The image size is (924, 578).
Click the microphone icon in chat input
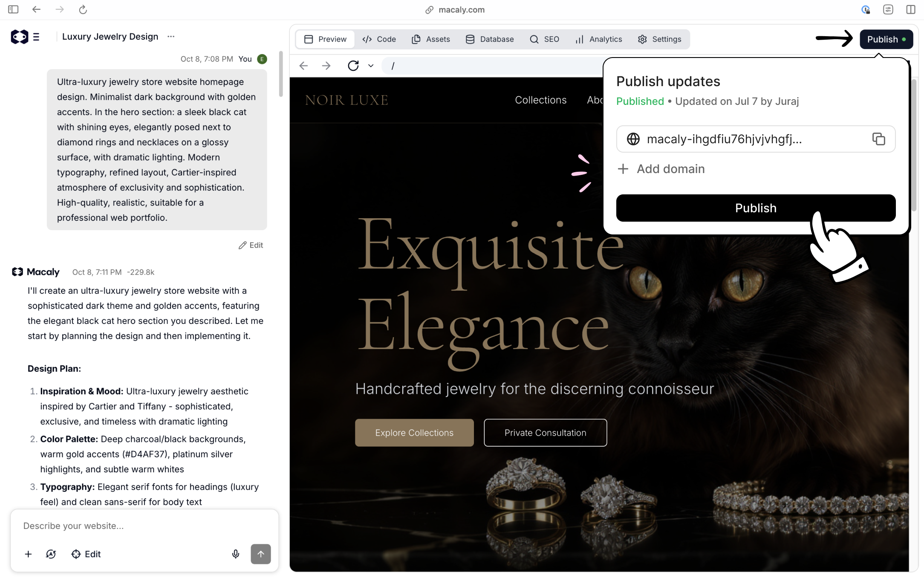(235, 554)
